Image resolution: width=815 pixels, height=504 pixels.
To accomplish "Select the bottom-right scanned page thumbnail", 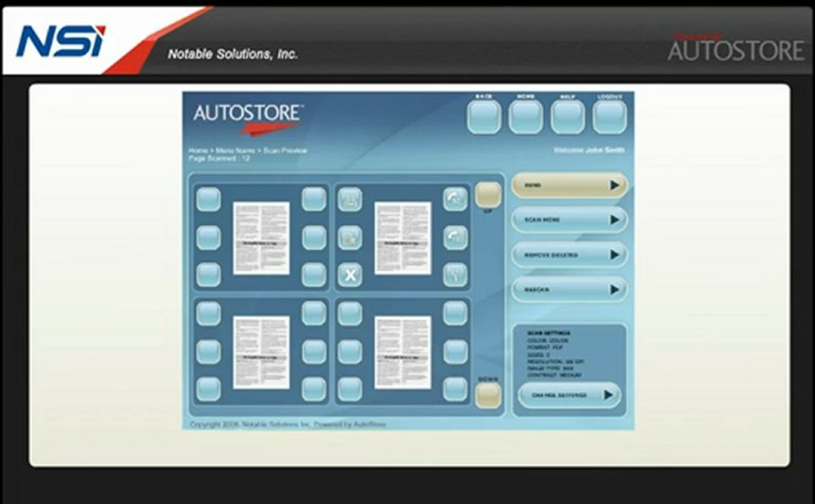I will [x=403, y=352].
